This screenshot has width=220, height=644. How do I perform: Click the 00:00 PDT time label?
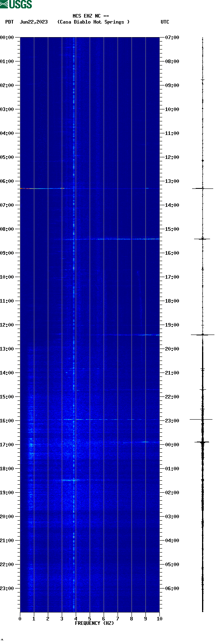(x=7, y=38)
